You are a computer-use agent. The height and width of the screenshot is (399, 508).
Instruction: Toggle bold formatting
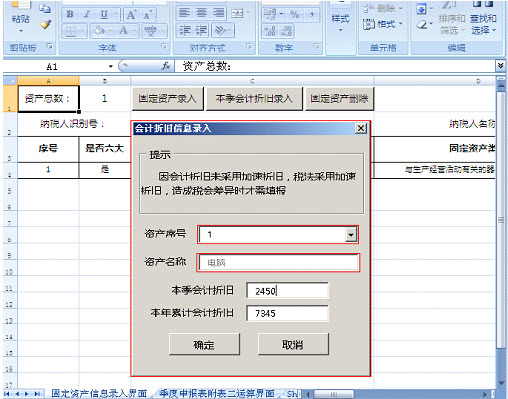(x=70, y=14)
